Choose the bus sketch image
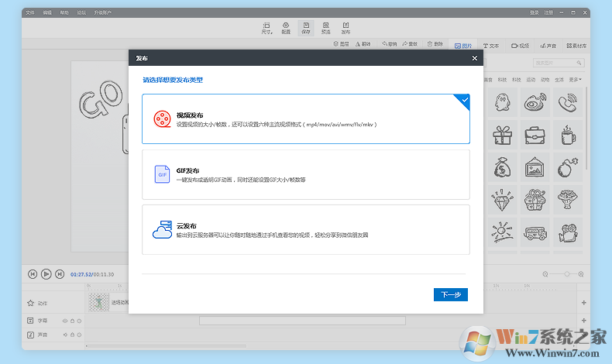The image size is (612, 364). click(x=535, y=232)
